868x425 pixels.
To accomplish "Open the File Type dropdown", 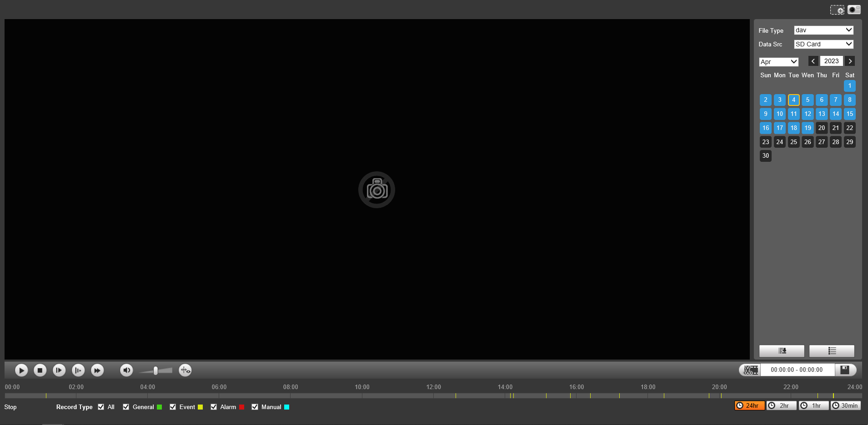I will tap(824, 30).
